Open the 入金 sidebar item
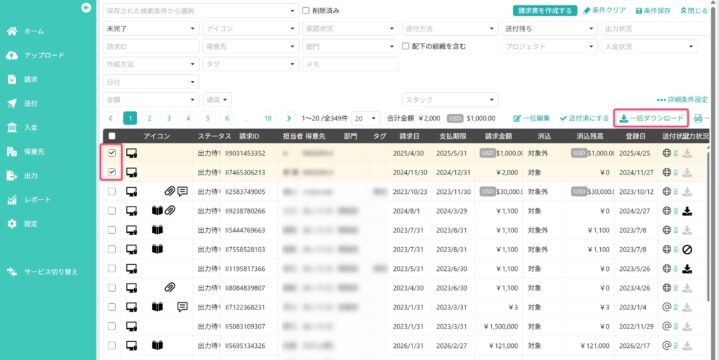The image size is (720, 360). click(31, 127)
